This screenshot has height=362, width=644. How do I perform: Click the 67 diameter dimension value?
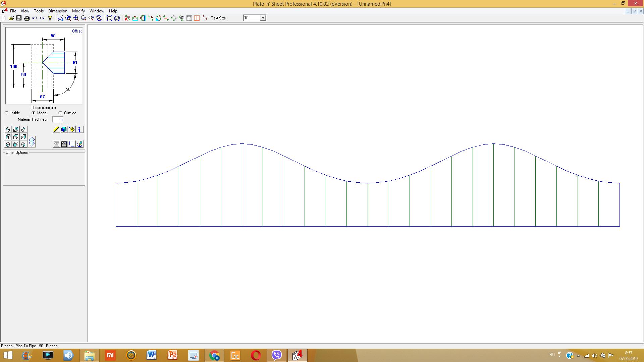point(42,97)
